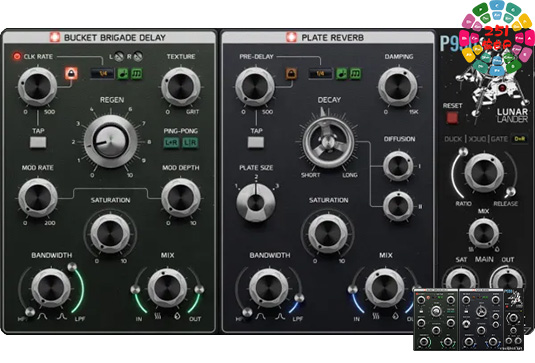Open the small plugin preview thumbnail

(469, 319)
